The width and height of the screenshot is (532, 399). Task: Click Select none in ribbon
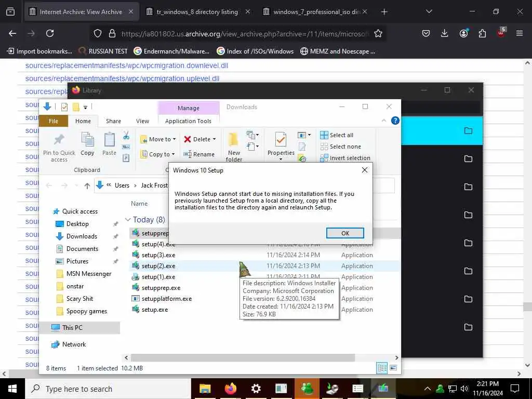[341, 147]
